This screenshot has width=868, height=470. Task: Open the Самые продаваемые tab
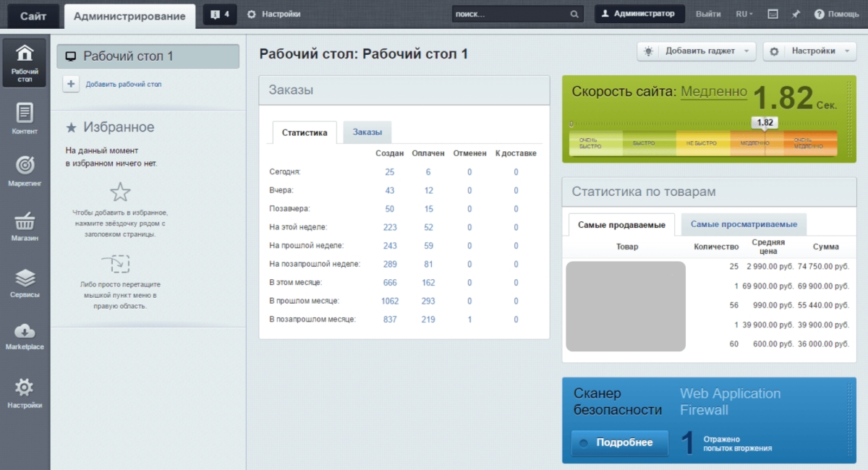621,225
